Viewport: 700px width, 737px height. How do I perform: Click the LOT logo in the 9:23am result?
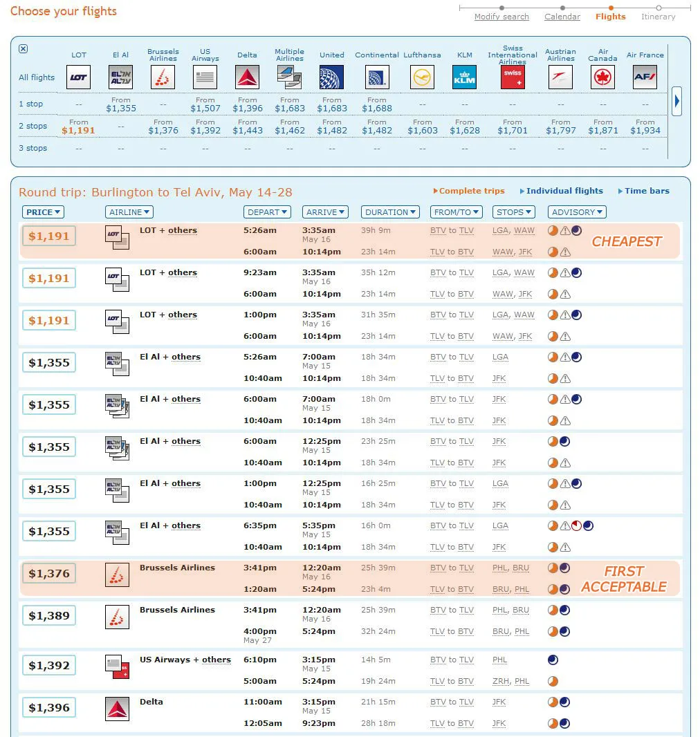tap(117, 280)
